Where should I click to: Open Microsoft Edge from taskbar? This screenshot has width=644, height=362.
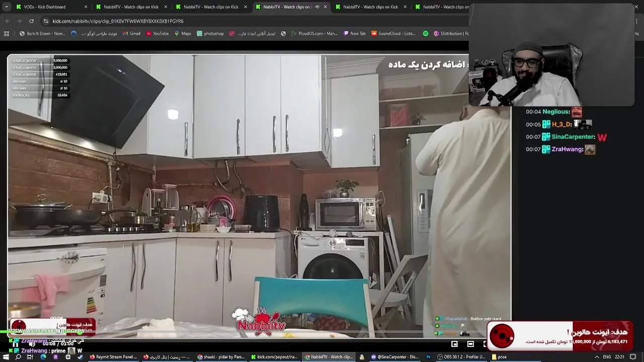43,357
